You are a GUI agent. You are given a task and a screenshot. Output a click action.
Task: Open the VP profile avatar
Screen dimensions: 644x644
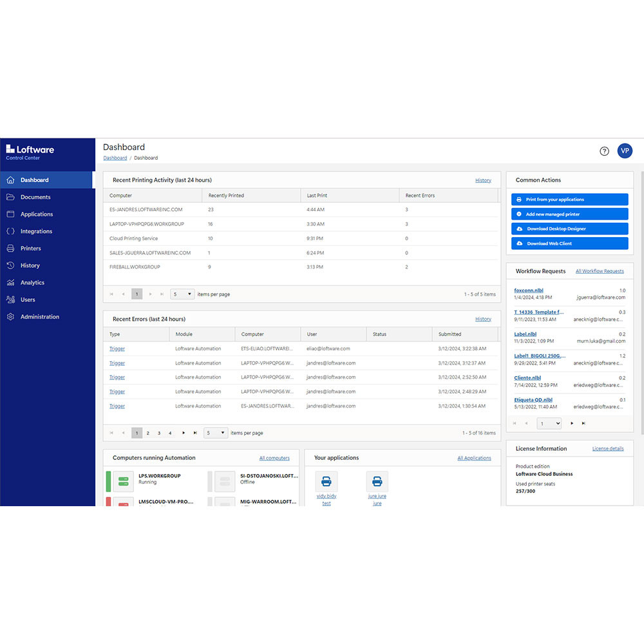point(625,151)
